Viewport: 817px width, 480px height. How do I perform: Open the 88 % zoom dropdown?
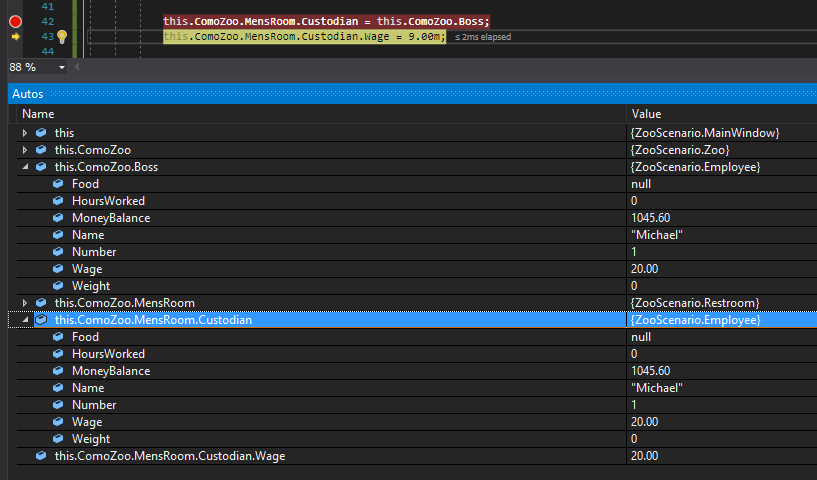(x=62, y=67)
